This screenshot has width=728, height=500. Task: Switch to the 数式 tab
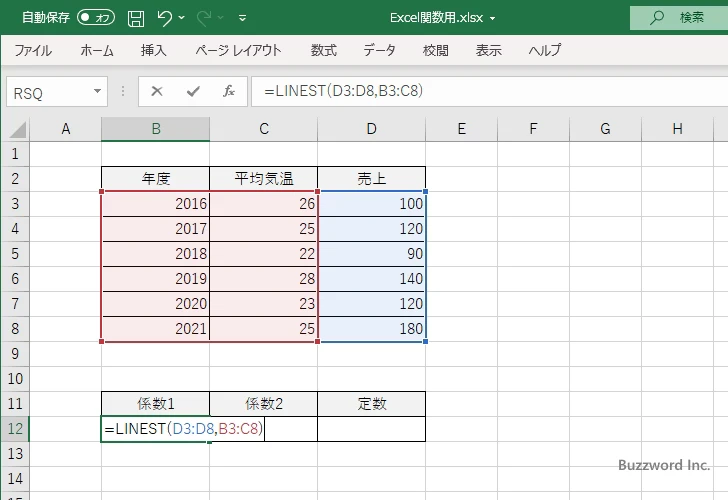[324, 50]
